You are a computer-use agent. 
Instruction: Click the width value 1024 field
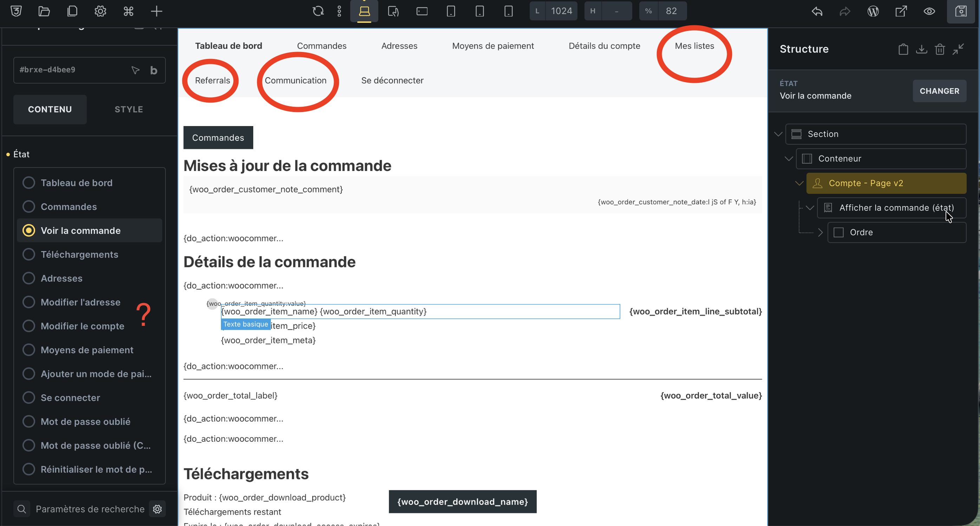(561, 11)
